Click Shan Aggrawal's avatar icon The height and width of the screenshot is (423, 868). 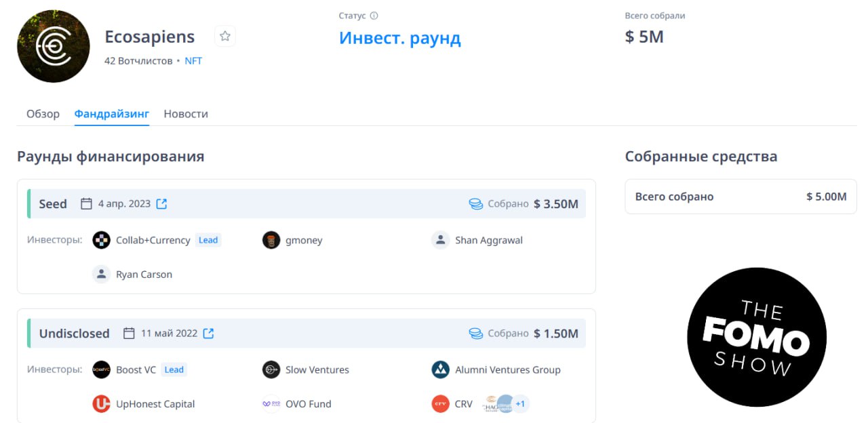point(441,240)
